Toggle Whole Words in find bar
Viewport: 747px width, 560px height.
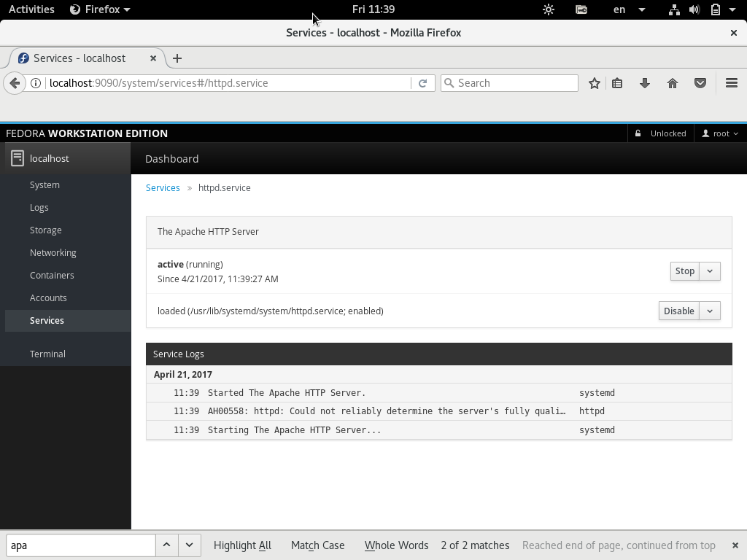396,545
